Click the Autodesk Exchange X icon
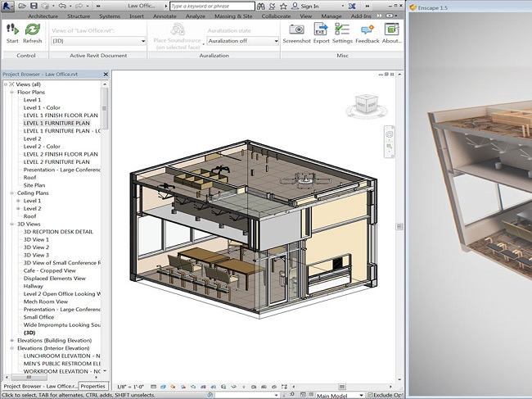 [352, 6]
